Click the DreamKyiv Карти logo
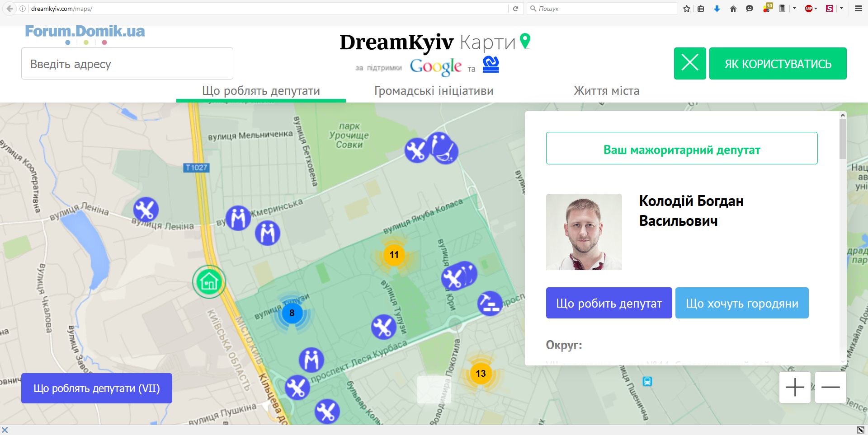Screen dimensions: 868x435 pyautogui.click(x=434, y=42)
